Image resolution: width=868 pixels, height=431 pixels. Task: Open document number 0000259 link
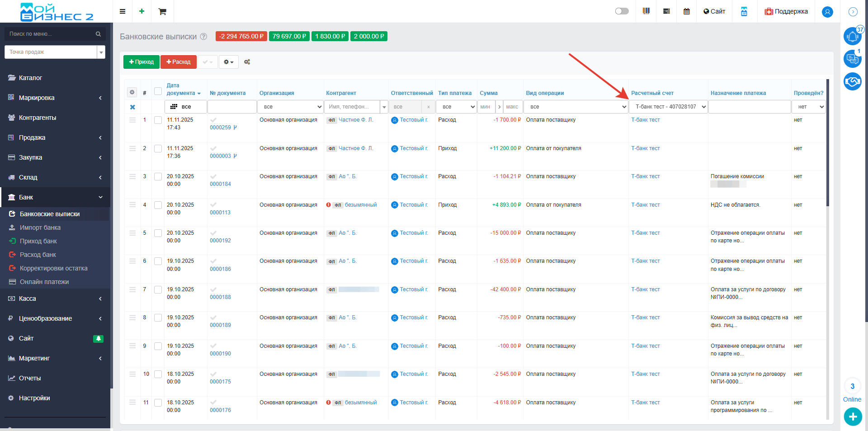pyautogui.click(x=220, y=128)
